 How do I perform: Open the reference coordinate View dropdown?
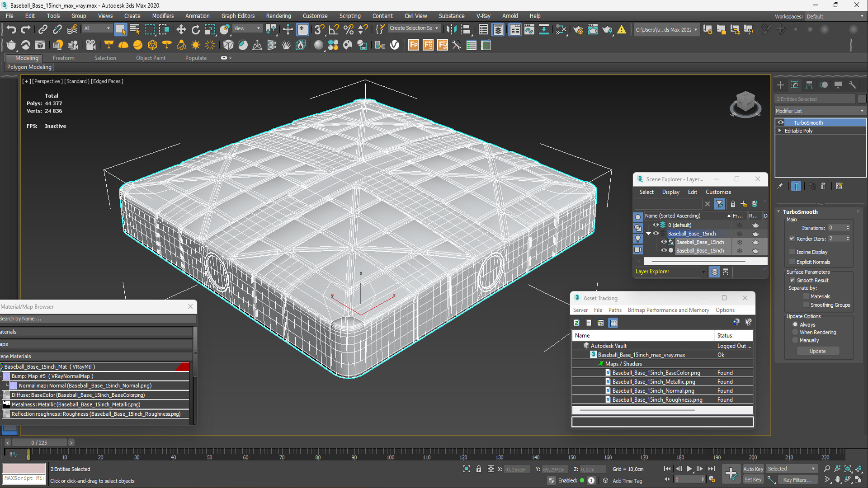247,28
